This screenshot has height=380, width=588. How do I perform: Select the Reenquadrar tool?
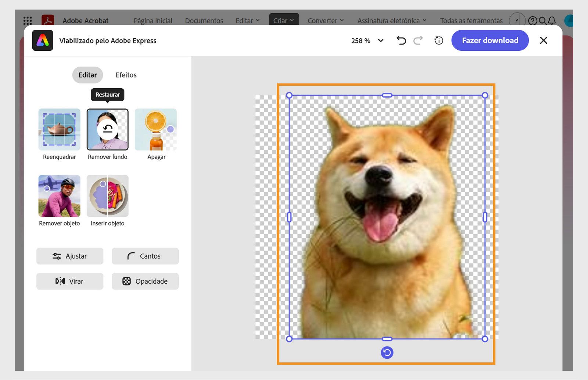pyautogui.click(x=59, y=129)
